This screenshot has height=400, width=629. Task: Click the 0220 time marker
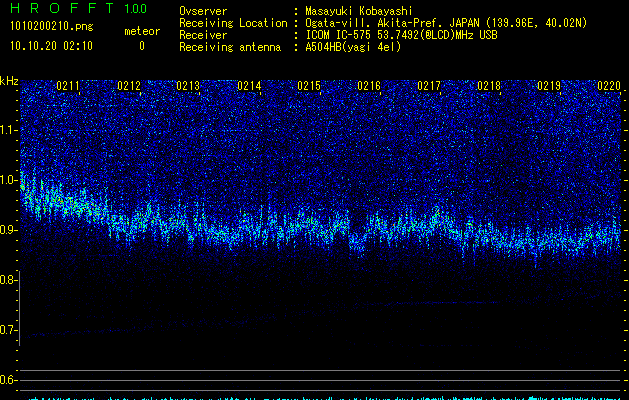(x=609, y=86)
